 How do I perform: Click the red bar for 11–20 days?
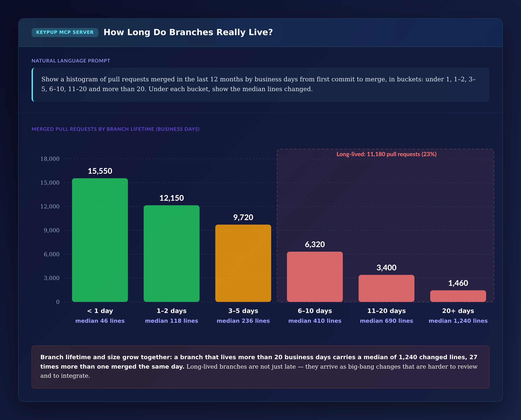point(387,288)
